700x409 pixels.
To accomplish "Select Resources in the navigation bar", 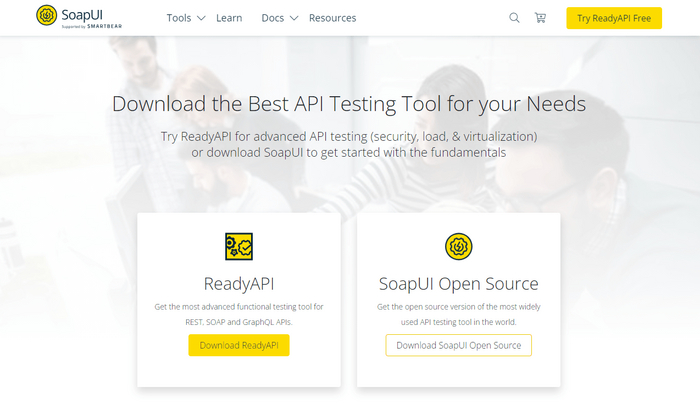I will [x=332, y=18].
